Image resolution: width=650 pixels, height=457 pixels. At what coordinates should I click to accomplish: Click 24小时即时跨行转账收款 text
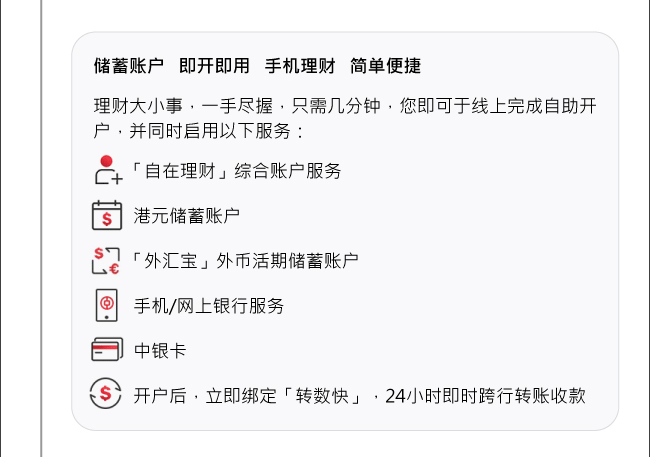(x=485, y=396)
